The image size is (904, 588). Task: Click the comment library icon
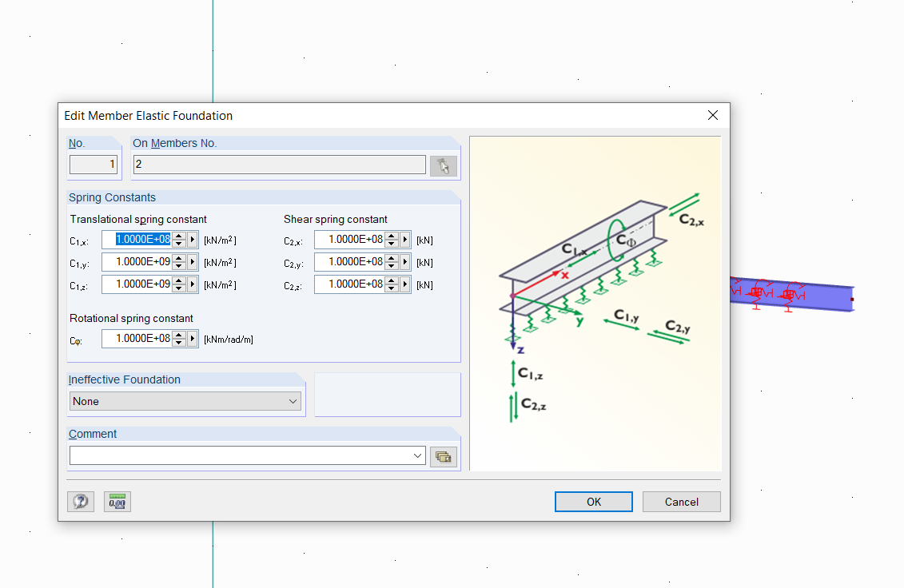[444, 456]
